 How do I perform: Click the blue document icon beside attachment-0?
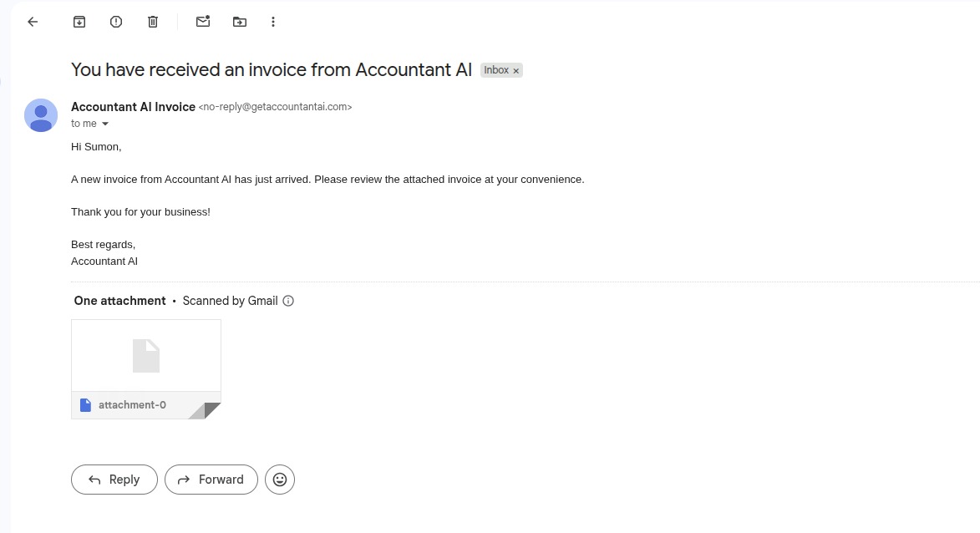pyautogui.click(x=85, y=405)
